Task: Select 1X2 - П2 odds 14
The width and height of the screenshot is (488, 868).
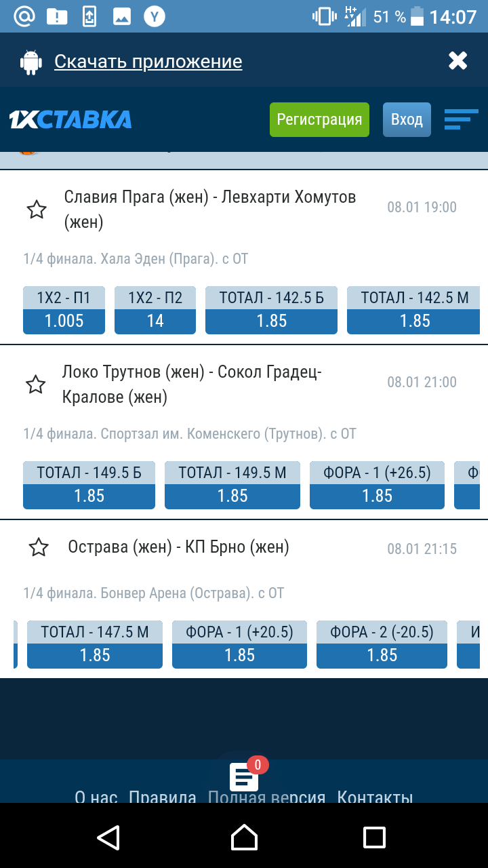Action: (155, 311)
